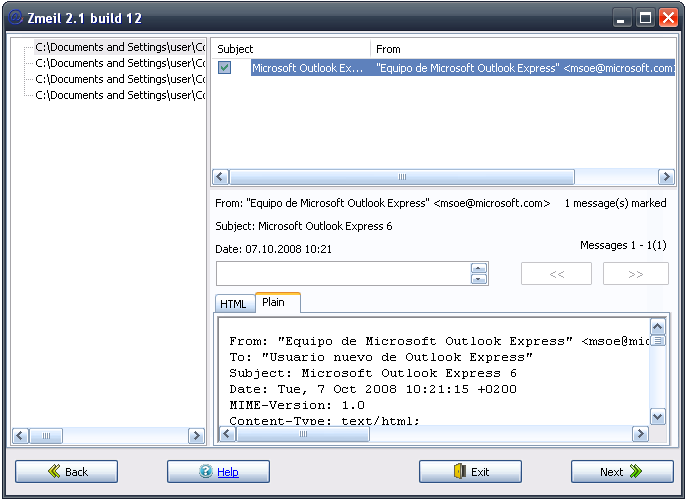This screenshot has width=687, height=501.
Task: Click the Exit button
Action: click(x=470, y=472)
